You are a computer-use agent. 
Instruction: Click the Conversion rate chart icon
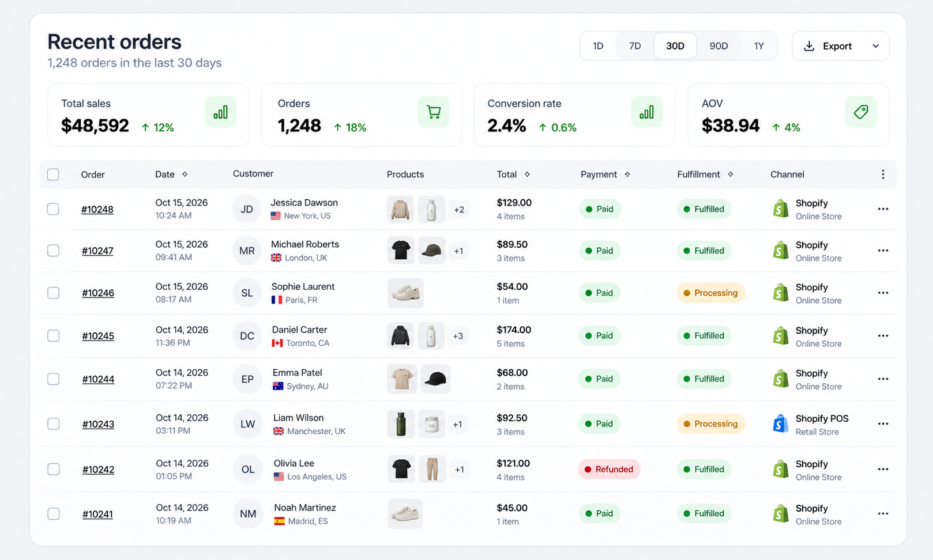pos(646,112)
